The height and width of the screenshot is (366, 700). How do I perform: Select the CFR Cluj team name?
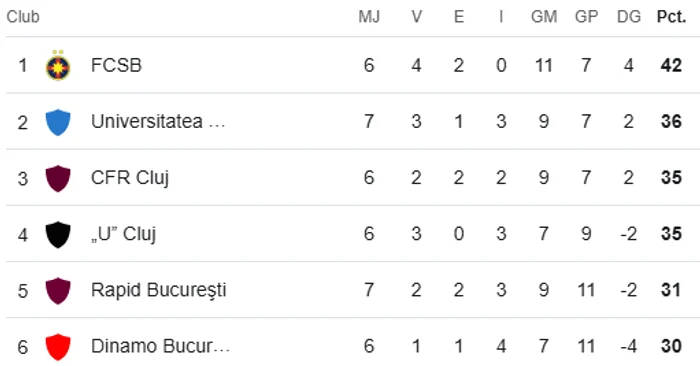click(x=130, y=178)
